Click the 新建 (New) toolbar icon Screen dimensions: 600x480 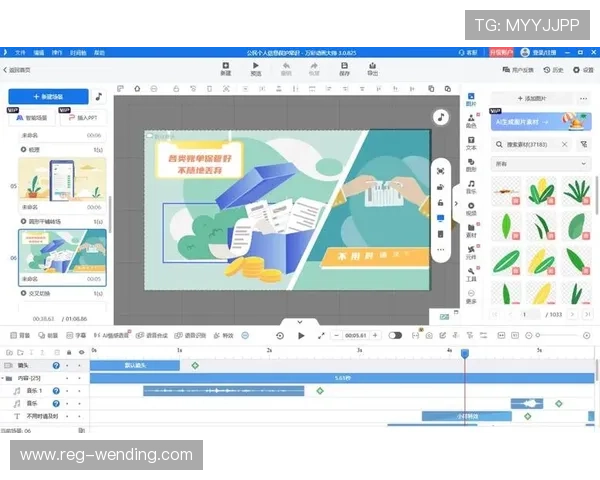point(226,68)
